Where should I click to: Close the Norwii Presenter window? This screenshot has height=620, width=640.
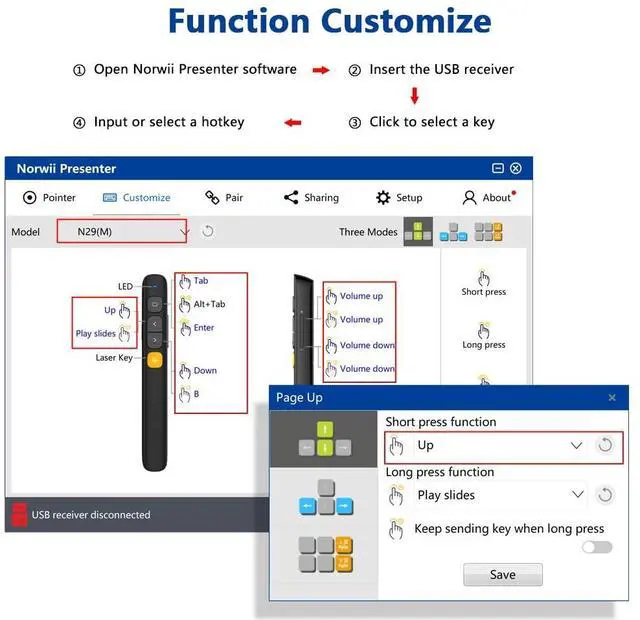point(516,168)
